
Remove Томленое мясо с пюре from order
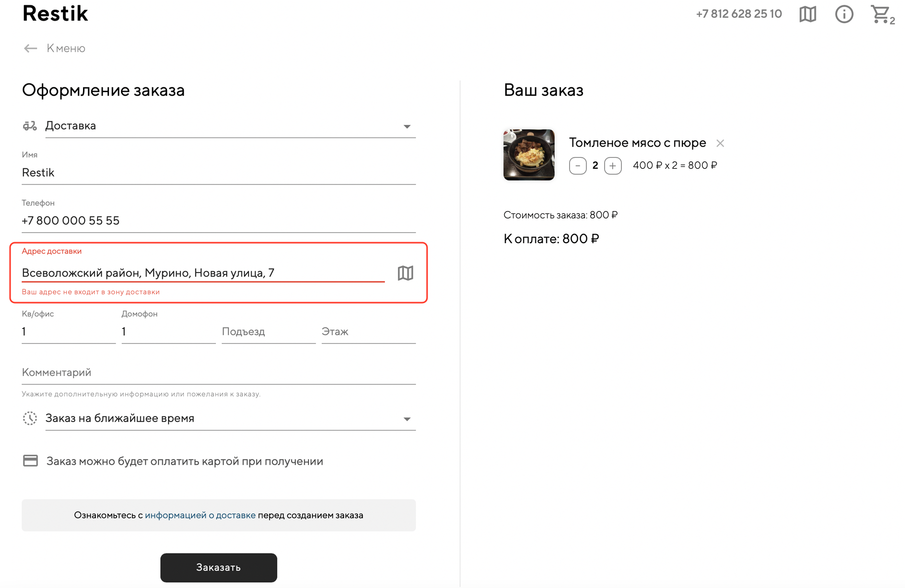(x=720, y=143)
